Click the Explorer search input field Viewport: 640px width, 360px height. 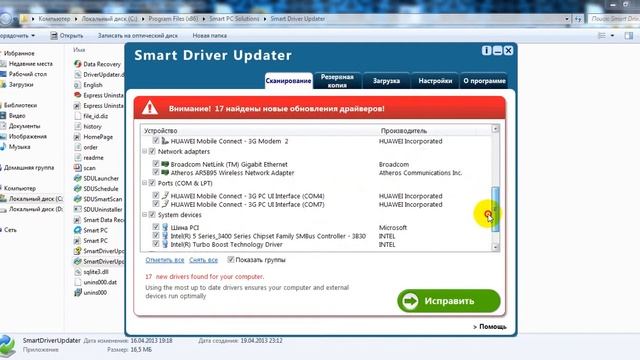[x=614, y=19]
